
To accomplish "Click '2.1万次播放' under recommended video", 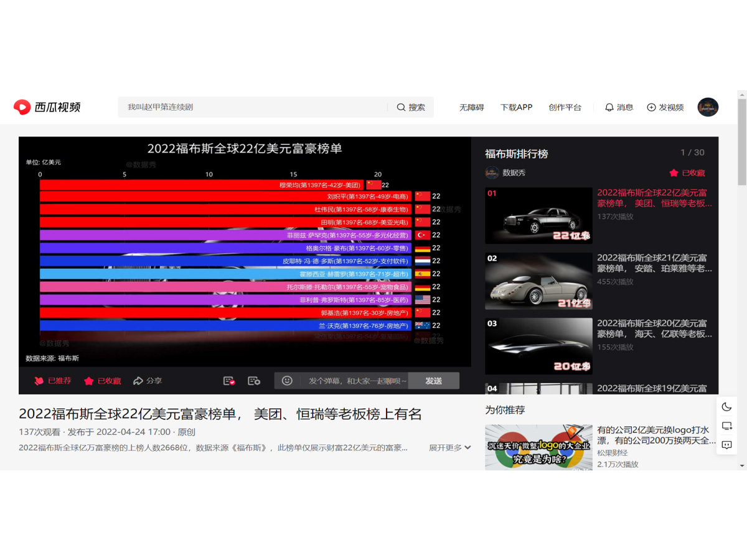I will coord(618,464).
